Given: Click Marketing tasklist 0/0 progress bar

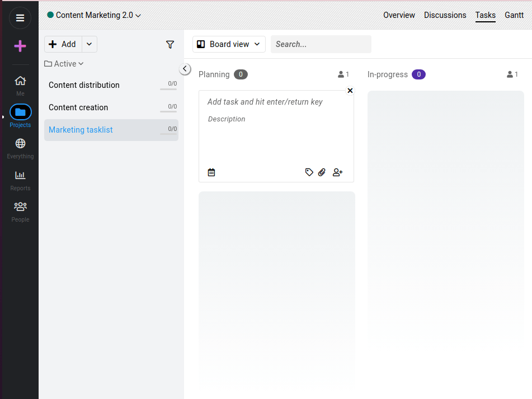Looking at the screenshot, I should [x=168, y=134].
